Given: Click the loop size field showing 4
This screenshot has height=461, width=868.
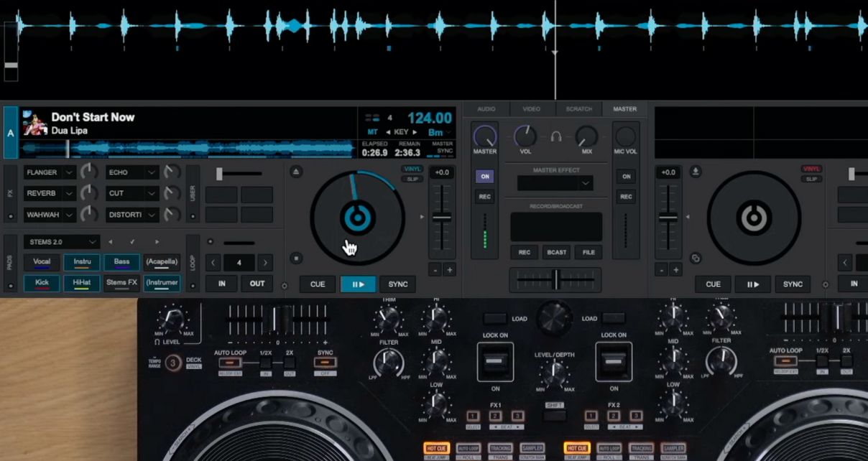Looking at the screenshot, I should point(239,263).
